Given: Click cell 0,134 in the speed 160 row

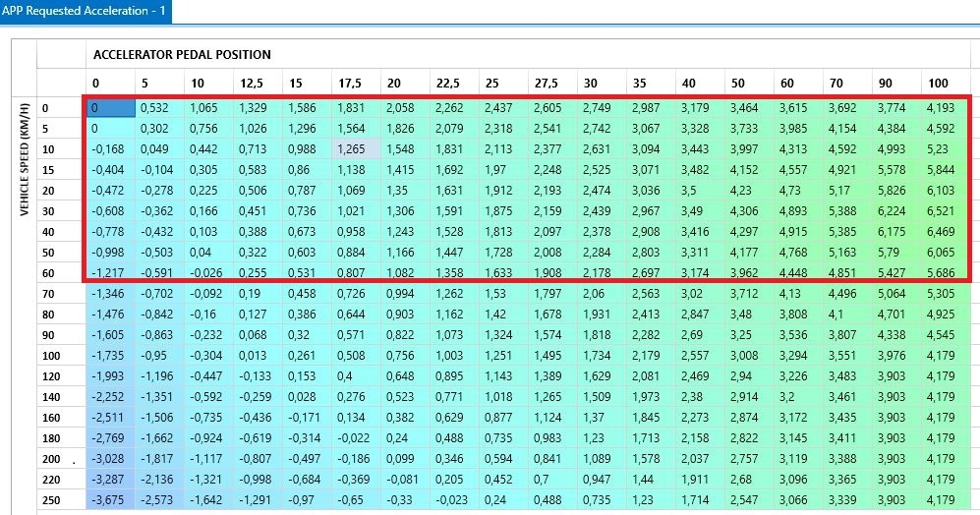Looking at the screenshot, I should [356, 418].
